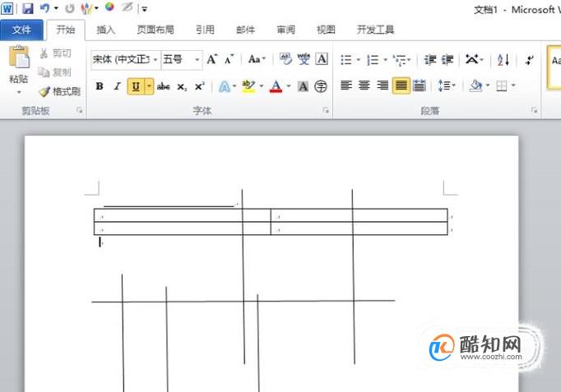Toggle Bold formatting
Image resolution: width=561 pixels, height=392 pixels.
coord(100,86)
